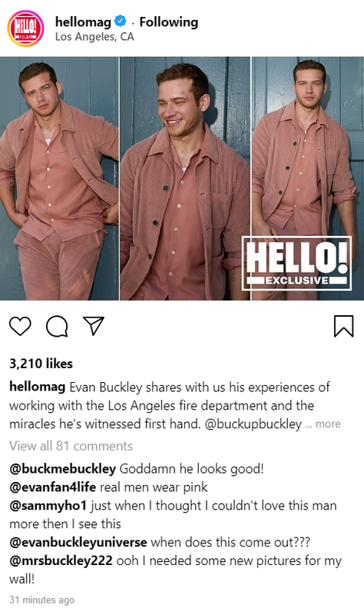Click the "31 minutes ago" timestamp
Image resolution: width=364 pixels, height=615 pixels.
point(42,600)
